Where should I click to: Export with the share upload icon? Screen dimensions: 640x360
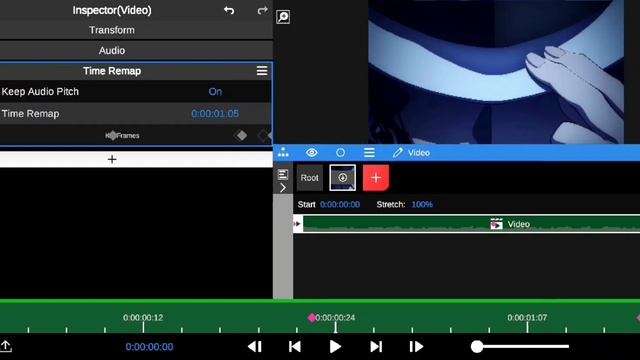pyautogui.click(x=6, y=347)
